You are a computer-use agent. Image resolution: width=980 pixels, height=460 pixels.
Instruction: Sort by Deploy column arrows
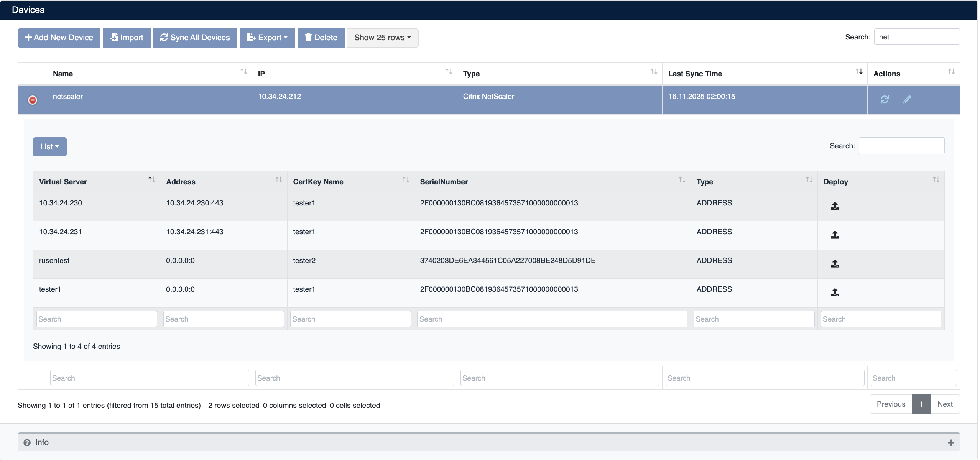coord(936,180)
